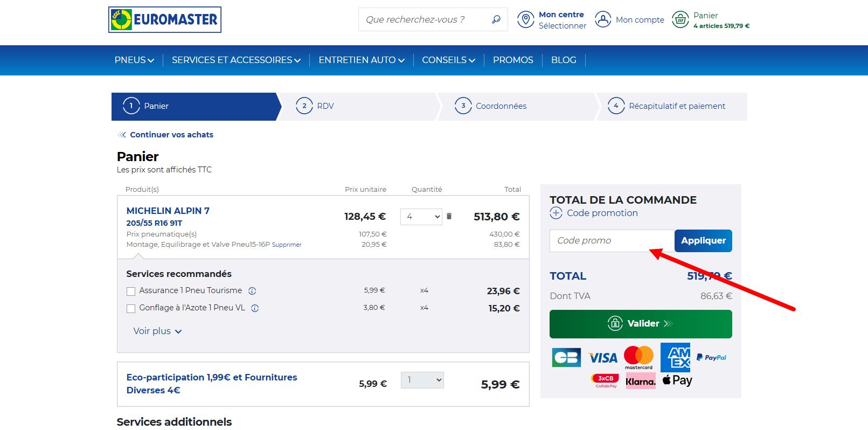The height and width of the screenshot is (430, 868).
Task: Click the Mon compte link text
Action: click(640, 20)
